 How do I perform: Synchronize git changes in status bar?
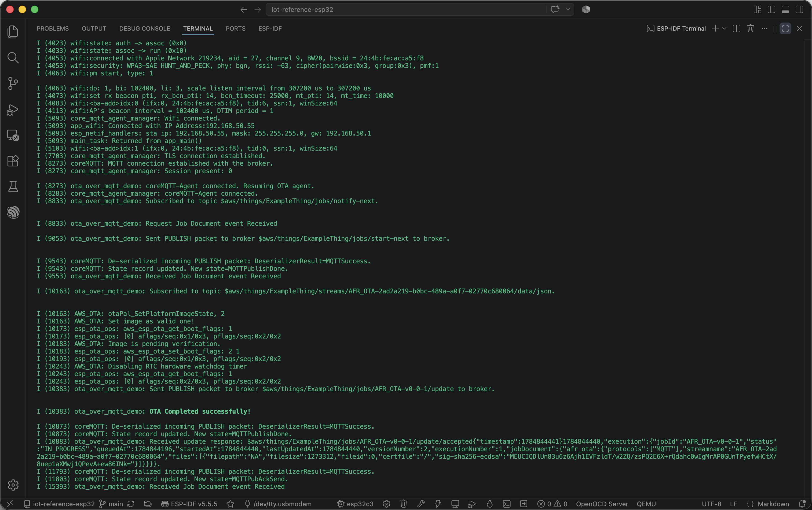(x=131, y=504)
